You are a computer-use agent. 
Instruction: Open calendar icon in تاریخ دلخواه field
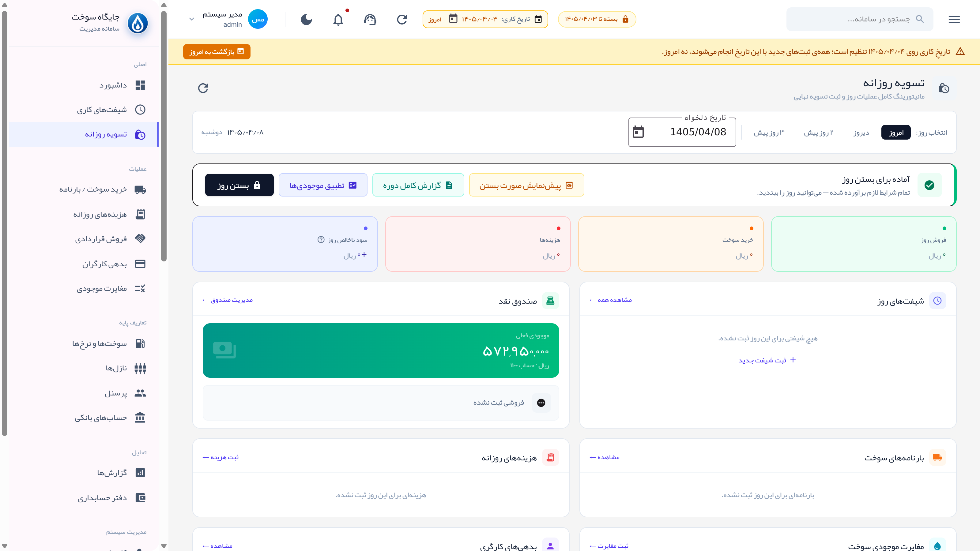coord(638,132)
